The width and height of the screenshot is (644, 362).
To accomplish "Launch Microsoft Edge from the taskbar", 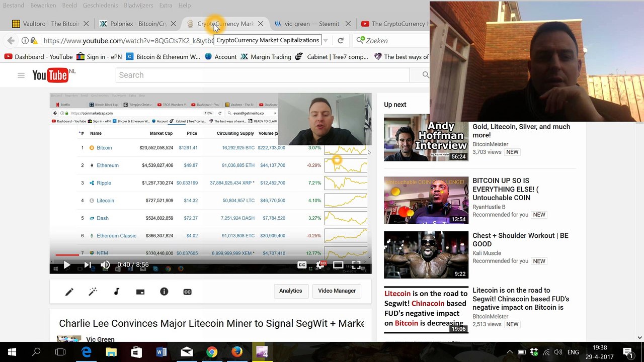I will [x=87, y=352].
